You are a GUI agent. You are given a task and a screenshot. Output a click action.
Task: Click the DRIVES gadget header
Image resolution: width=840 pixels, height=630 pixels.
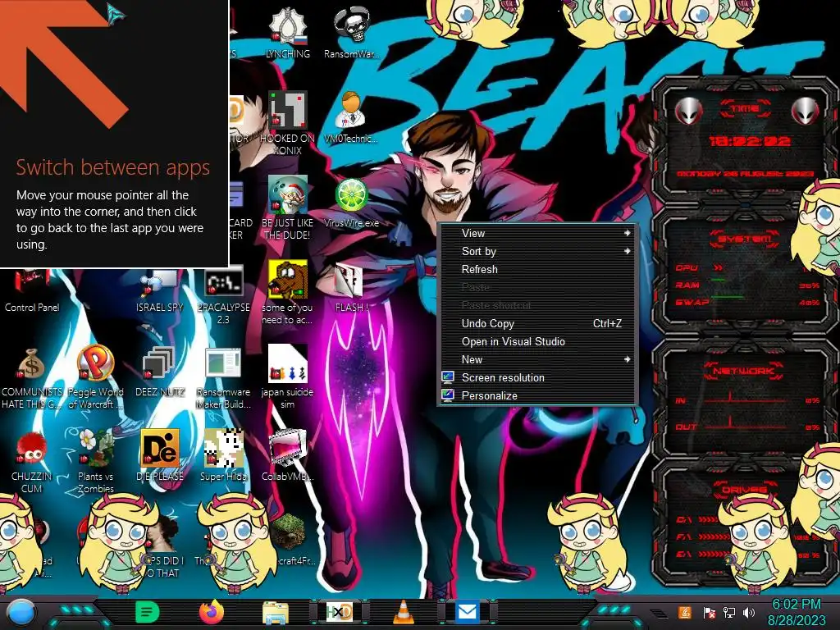[743, 490]
